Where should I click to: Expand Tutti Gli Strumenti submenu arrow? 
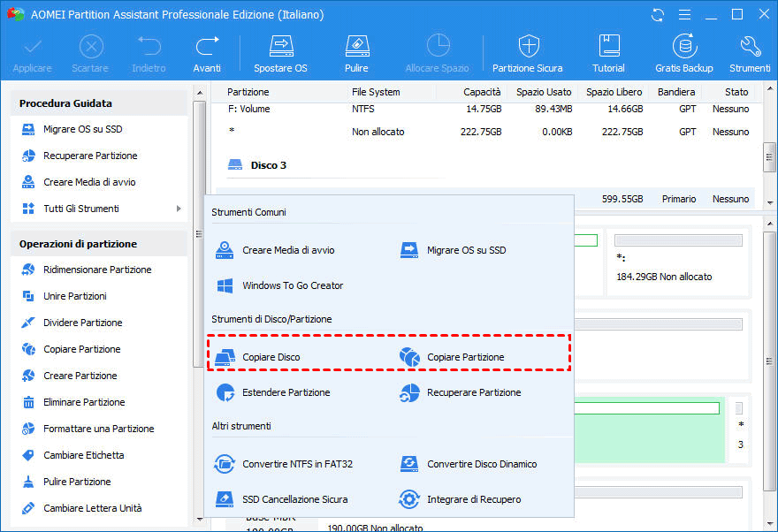179,209
